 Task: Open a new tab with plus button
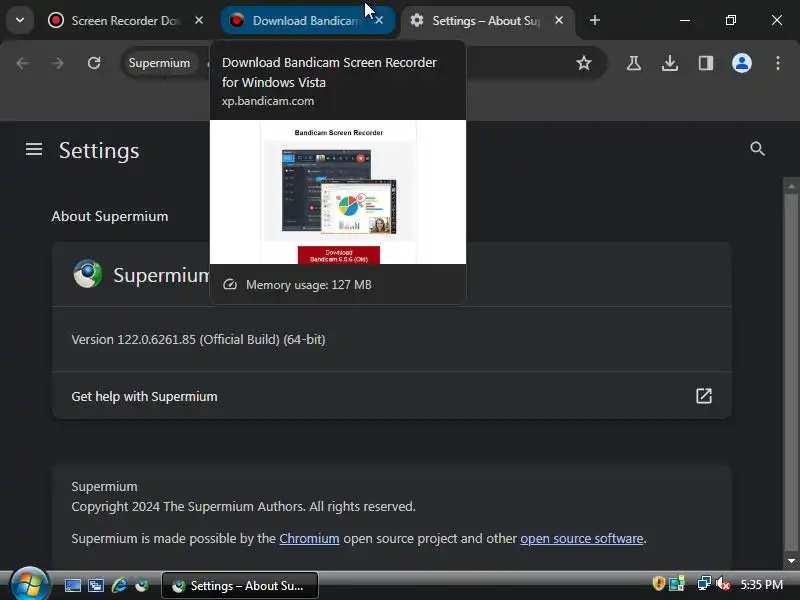pyautogui.click(x=594, y=20)
